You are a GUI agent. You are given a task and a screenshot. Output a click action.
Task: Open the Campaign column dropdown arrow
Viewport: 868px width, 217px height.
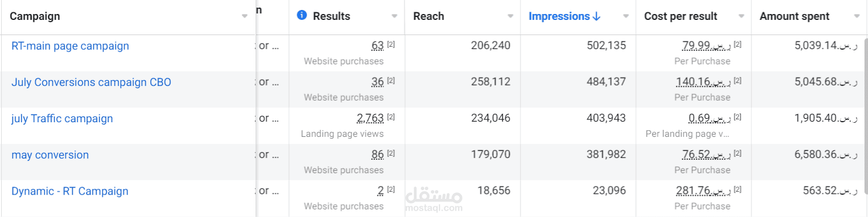[245, 16]
